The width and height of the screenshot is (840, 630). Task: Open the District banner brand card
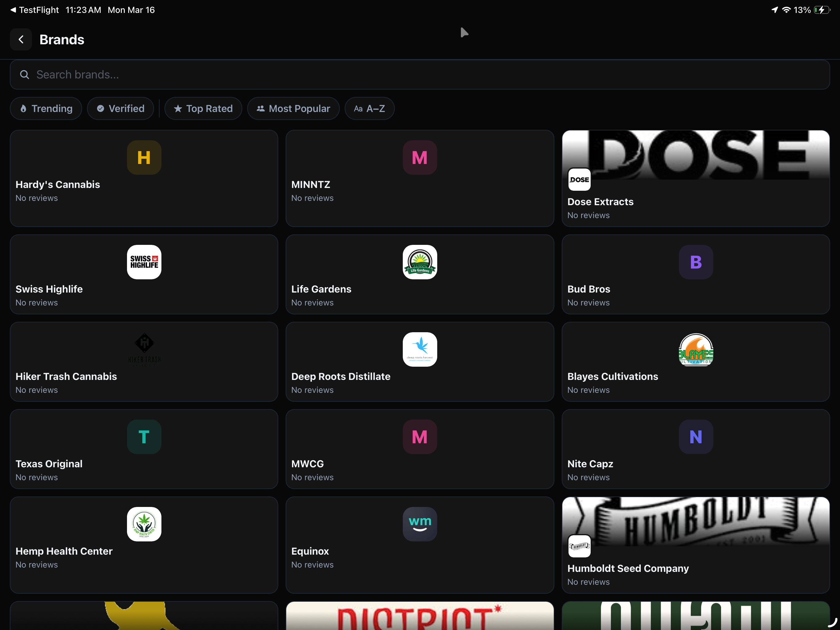coord(420,616)
